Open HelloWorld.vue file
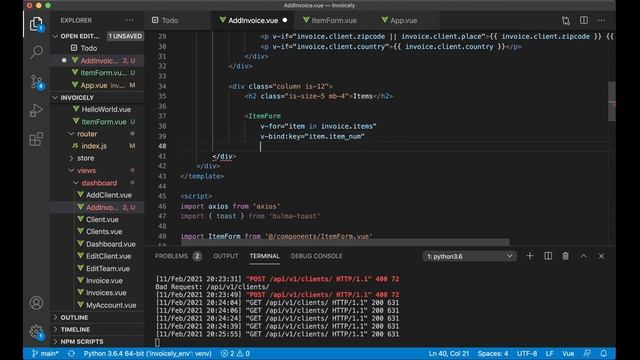Screen dimensions: 640x360 coord(106,109)
